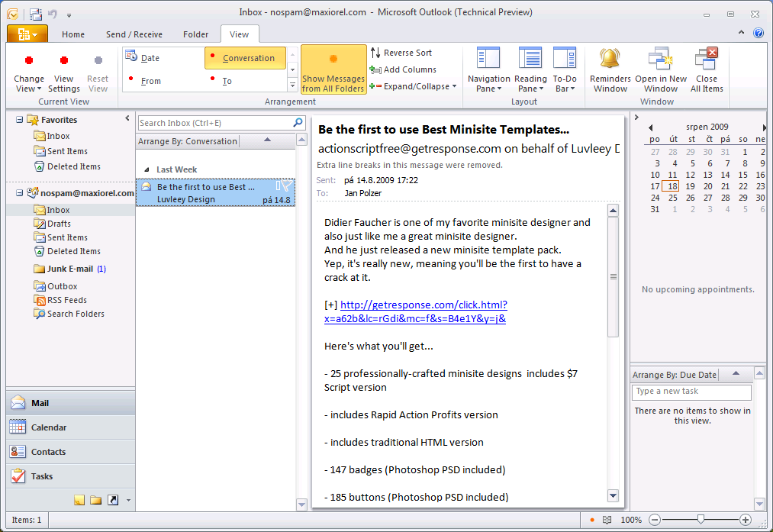773x532 pixels.
Task: Toggle Show Messages from All Folders
Action: (333, 69)
